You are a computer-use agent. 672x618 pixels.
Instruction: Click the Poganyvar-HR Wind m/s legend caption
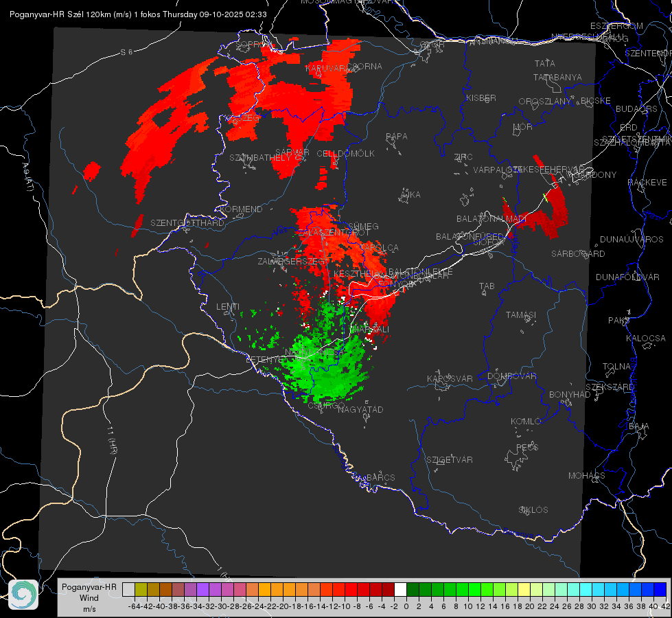pyautogui.click(x=89, y=598)
